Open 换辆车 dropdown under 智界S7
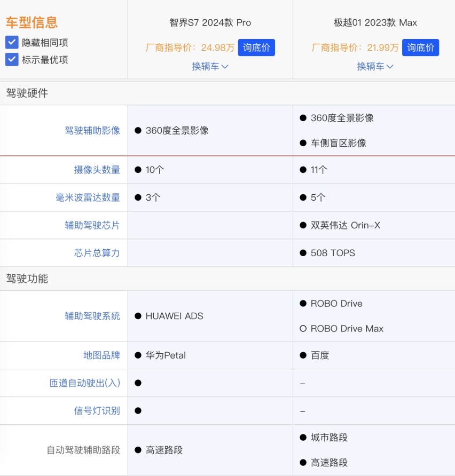This screenshot has width=455, height=476. coord(210,67)
